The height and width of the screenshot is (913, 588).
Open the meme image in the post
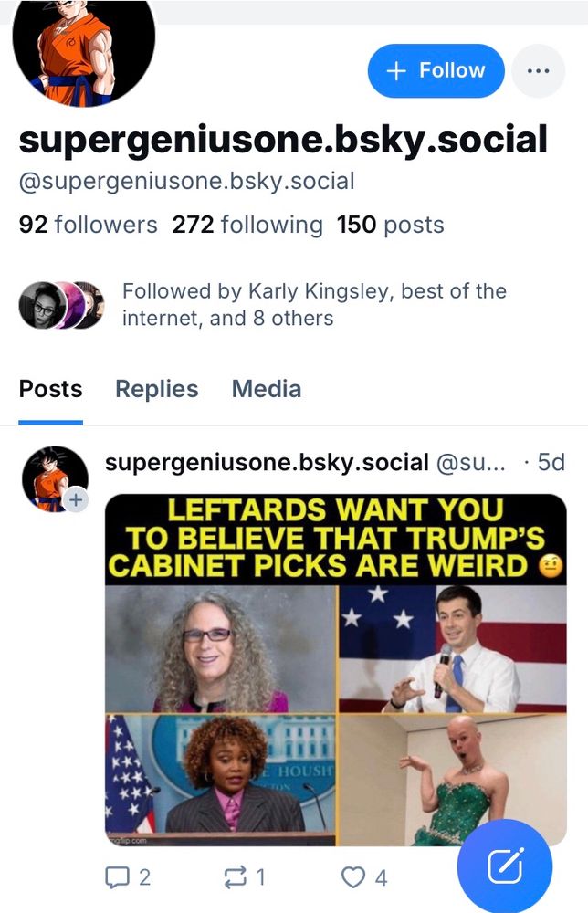coord(335,669)
